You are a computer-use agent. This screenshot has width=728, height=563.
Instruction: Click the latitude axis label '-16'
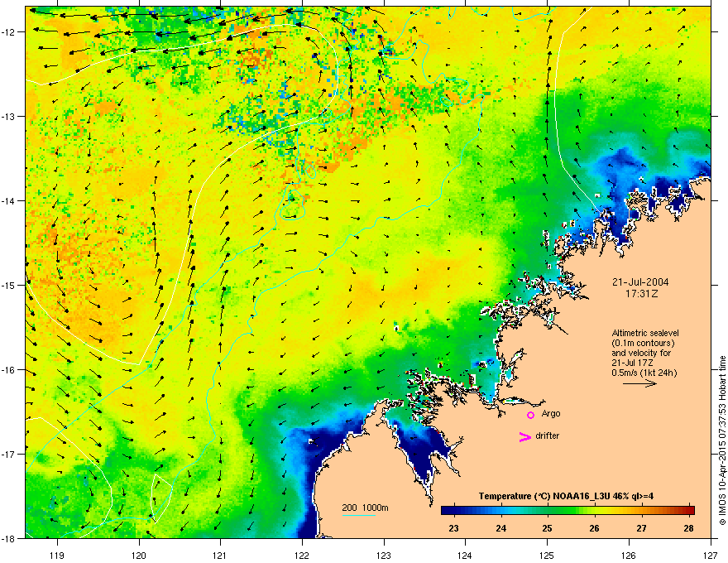click(8, 370)
